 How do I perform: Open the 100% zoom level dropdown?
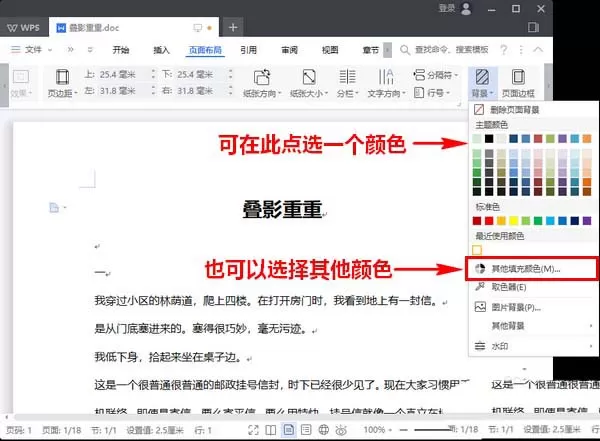pyautogui.click(x=378, y=430)
